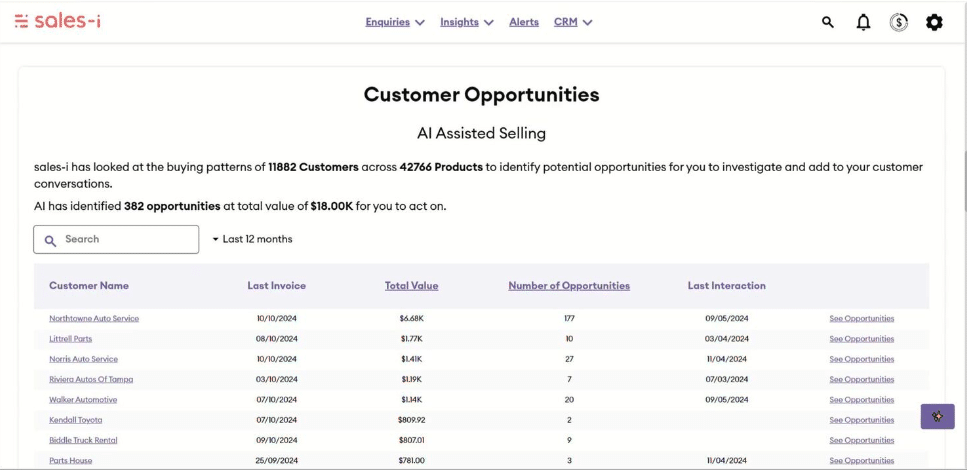See Opportunities for Northtowne Auto Service
This screenshot has height=470, width=967.
pos(862,319)
